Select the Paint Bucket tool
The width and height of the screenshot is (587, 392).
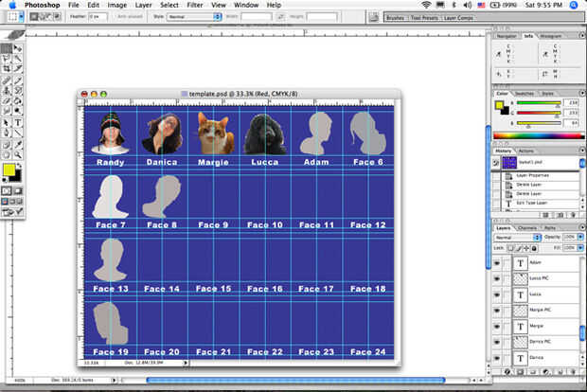[x=18, y=100]
